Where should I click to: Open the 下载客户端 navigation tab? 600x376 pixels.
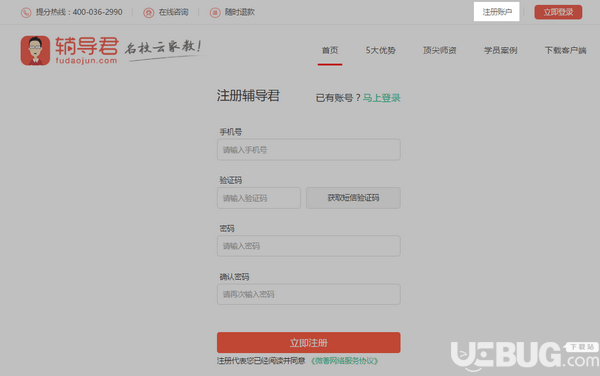(x=566, y=50)
